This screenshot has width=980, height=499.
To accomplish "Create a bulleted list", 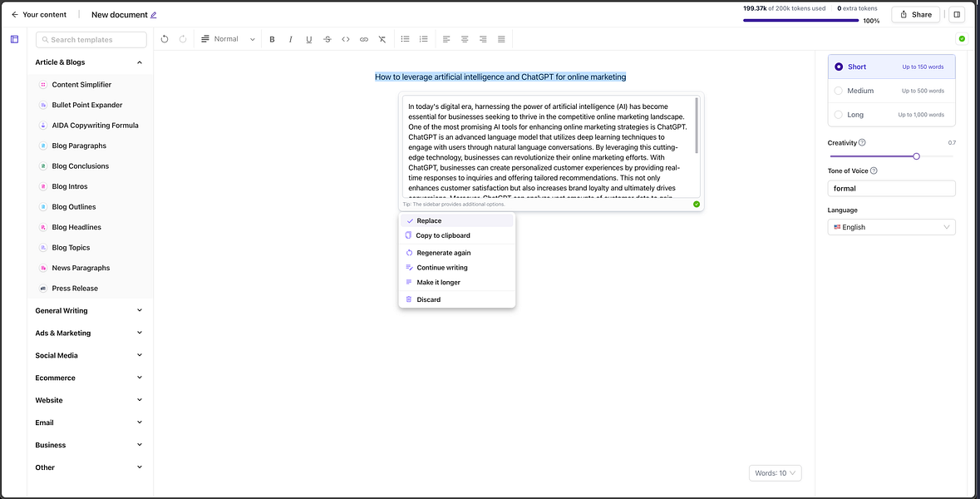I will tap(405, 39).
